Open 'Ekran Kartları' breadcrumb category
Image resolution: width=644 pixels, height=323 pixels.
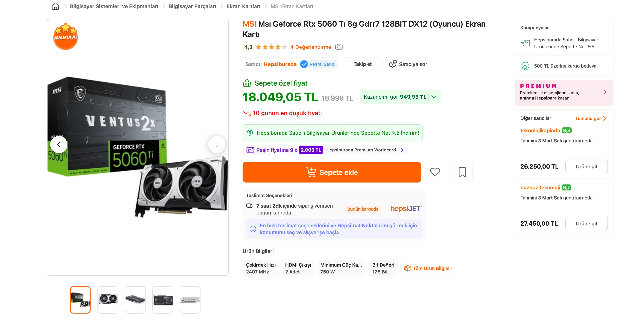coord(243,6)
